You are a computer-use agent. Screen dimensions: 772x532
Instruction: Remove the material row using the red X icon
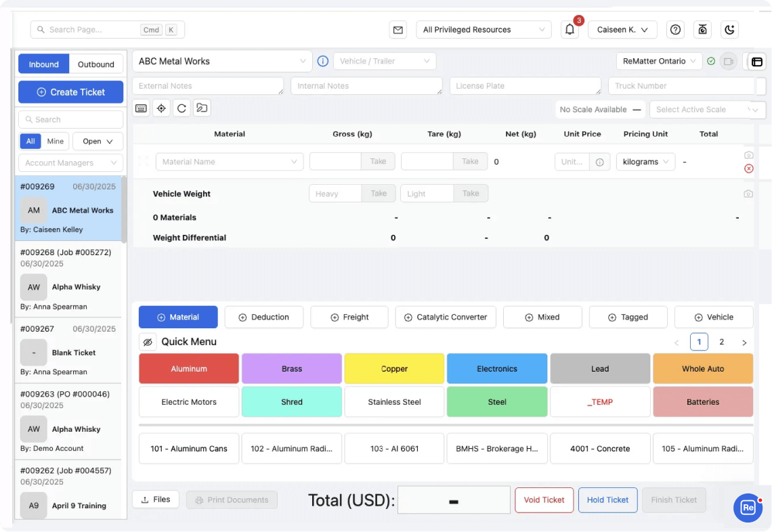pos(748,169)
